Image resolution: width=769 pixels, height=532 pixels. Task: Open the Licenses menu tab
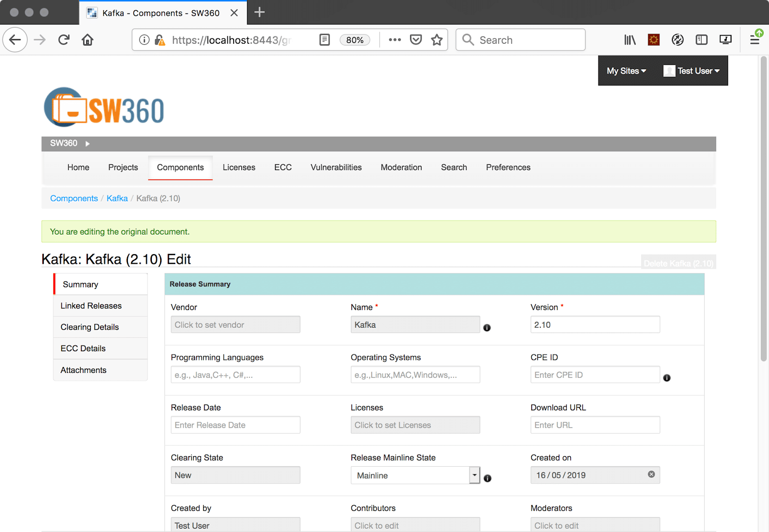239,167
